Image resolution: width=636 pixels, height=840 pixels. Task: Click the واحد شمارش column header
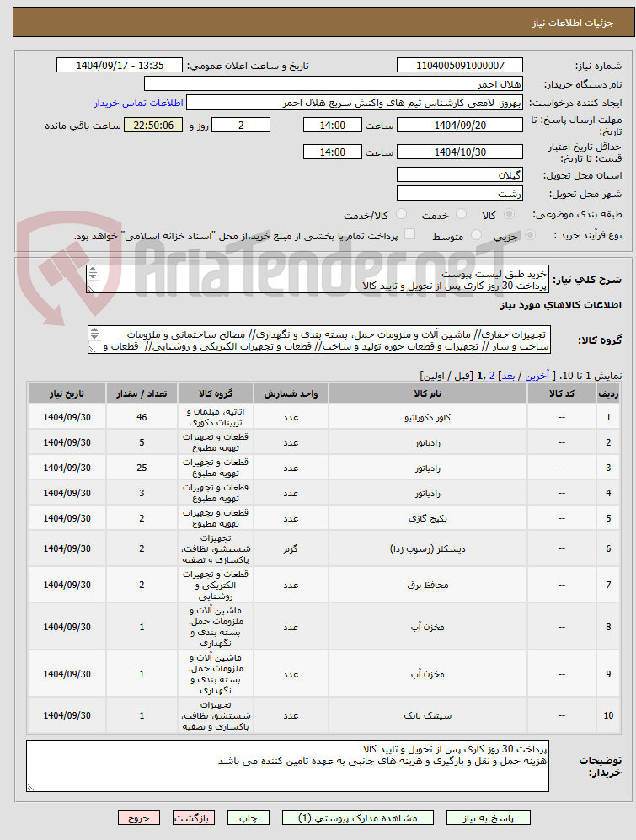point(291,393)
